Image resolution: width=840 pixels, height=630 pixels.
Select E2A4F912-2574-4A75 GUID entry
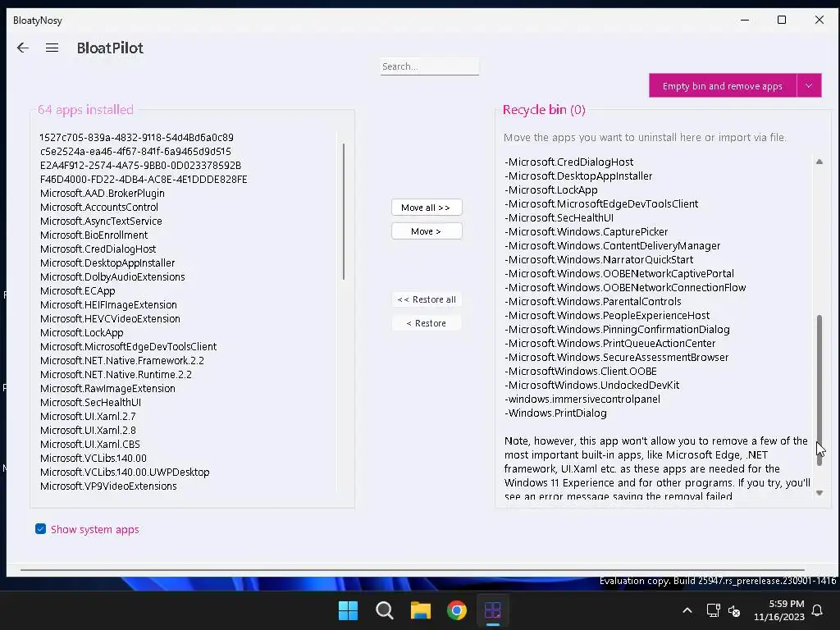pos(140,165)
